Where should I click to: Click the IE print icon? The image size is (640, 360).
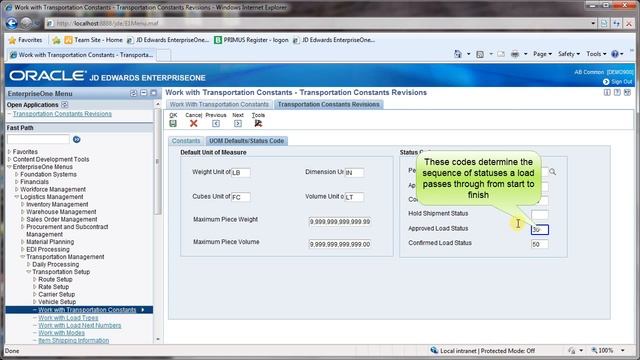(x=515, y=54)
